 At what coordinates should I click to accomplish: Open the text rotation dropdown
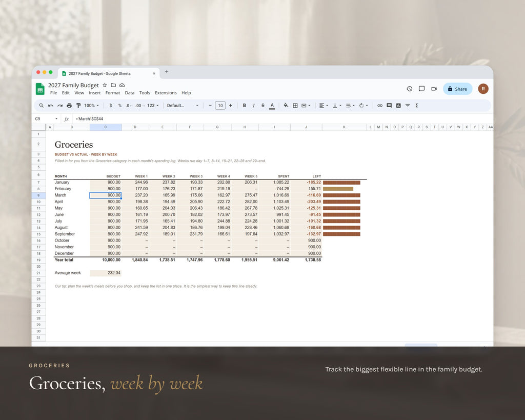click(x=364, y=106)
